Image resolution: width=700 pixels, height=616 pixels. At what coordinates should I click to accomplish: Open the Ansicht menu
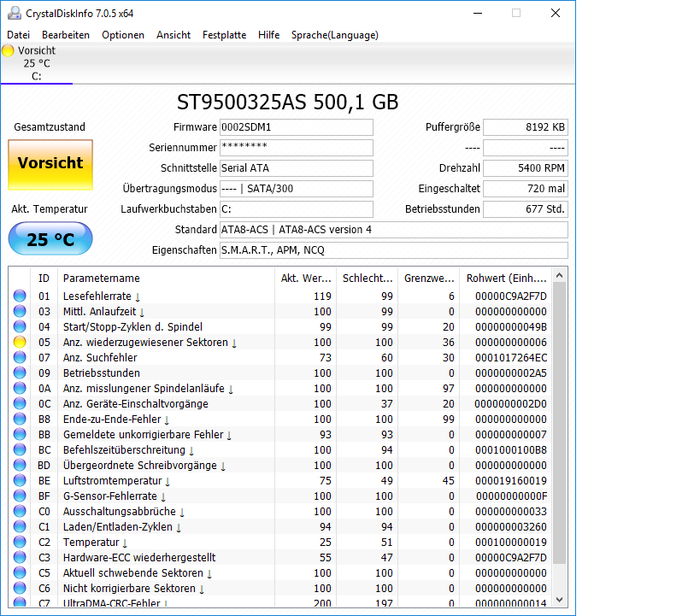[x=174, y=35]
